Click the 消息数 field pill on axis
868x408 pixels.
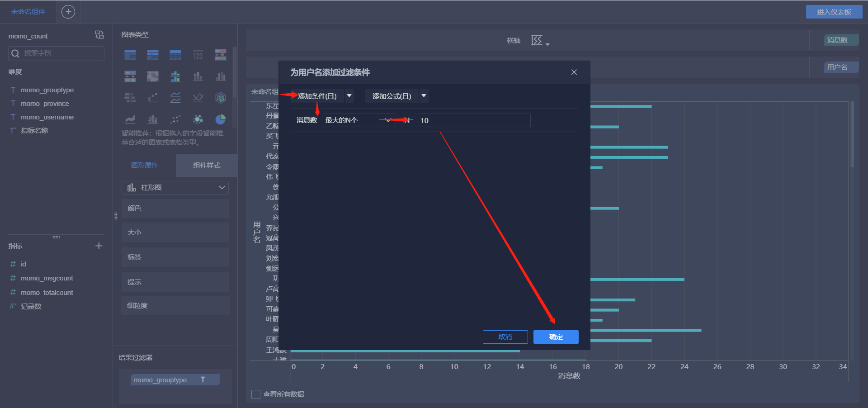(x=841, y=40)
